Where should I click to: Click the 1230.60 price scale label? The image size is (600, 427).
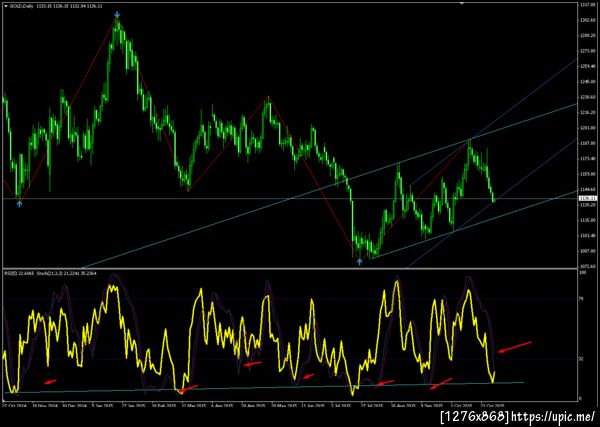(x=589, y=97)
